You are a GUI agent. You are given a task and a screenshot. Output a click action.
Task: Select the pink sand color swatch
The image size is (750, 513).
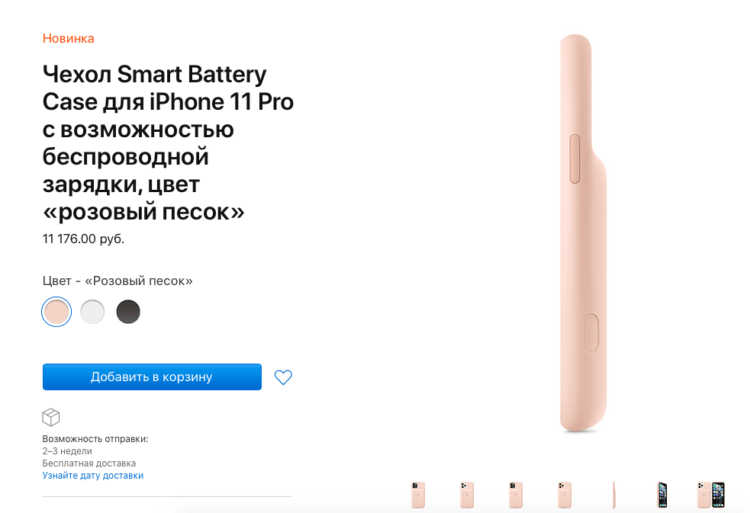point(56,312)
